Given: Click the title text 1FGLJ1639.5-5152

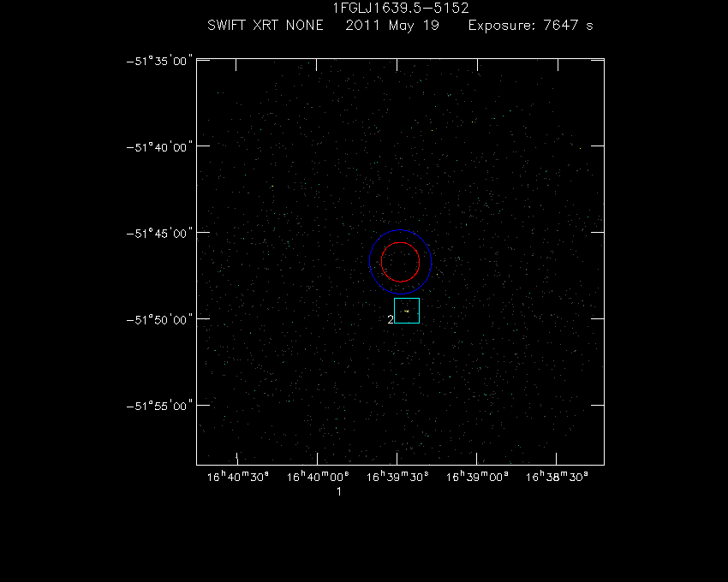Looking at the screenshot, I should tap(401, 8).
